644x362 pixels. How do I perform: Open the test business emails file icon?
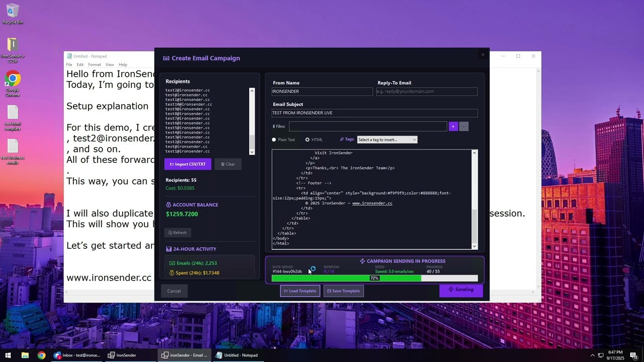coord(13,152)
